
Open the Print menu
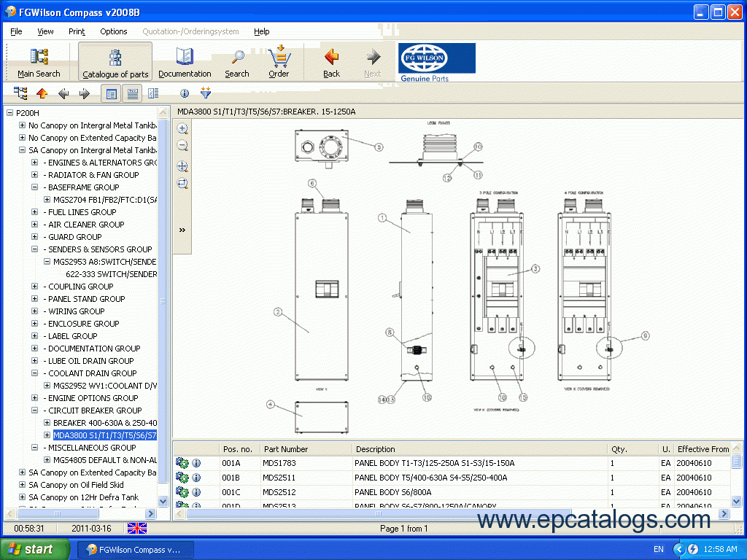point(77,31)
